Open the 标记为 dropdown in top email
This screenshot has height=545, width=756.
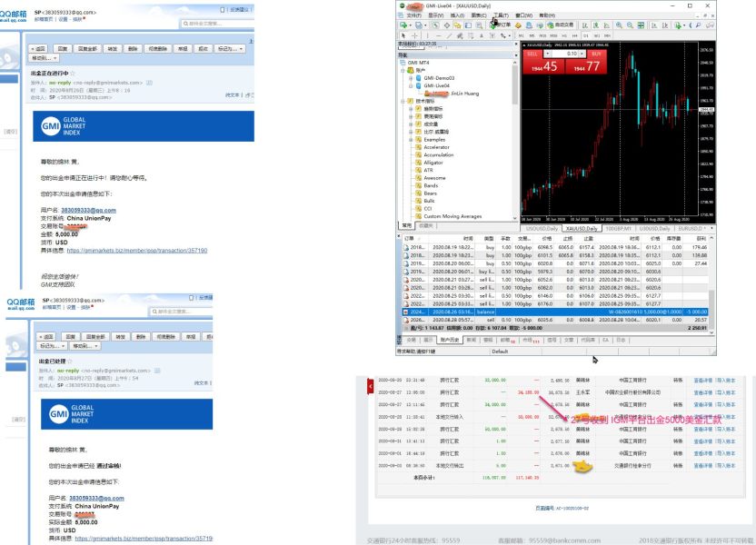point(230,49)
